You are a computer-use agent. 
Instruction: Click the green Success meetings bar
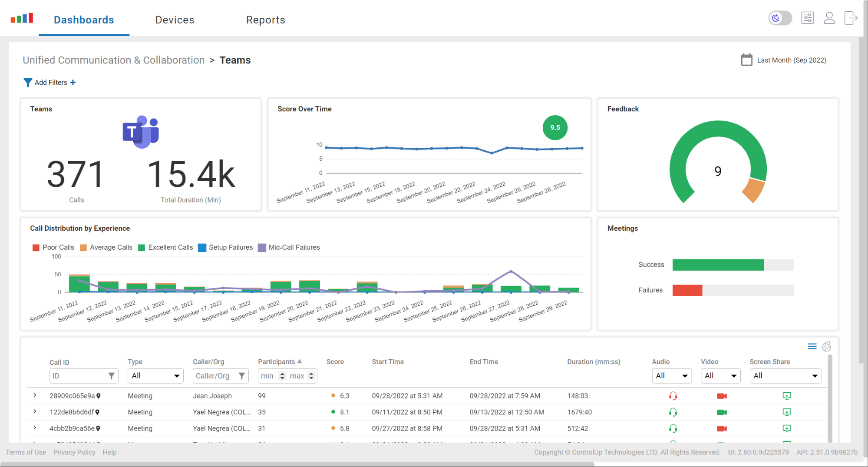click(x=718, y=265)
